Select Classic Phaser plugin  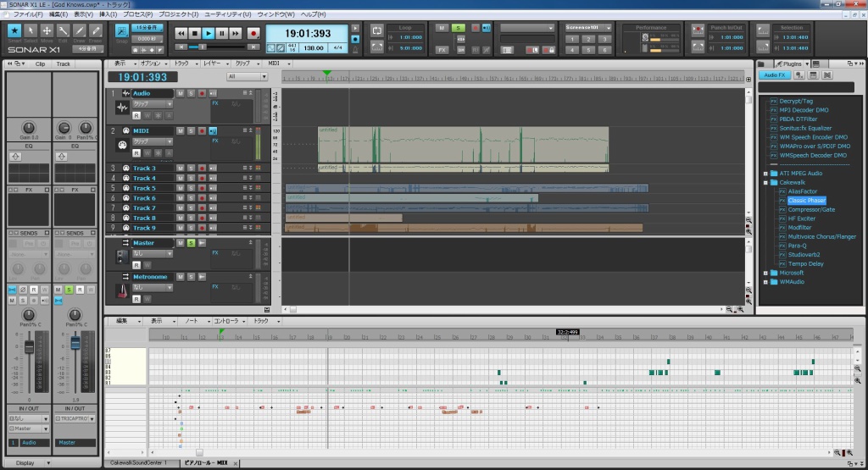coord(806,200)
